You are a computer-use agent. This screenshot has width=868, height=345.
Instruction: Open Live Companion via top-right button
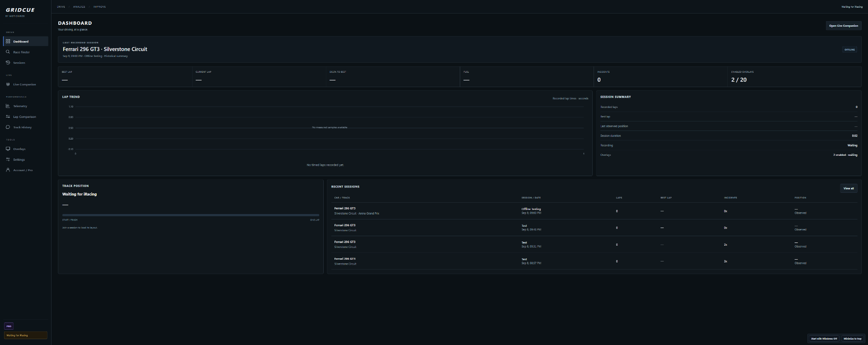pos(843,26)
